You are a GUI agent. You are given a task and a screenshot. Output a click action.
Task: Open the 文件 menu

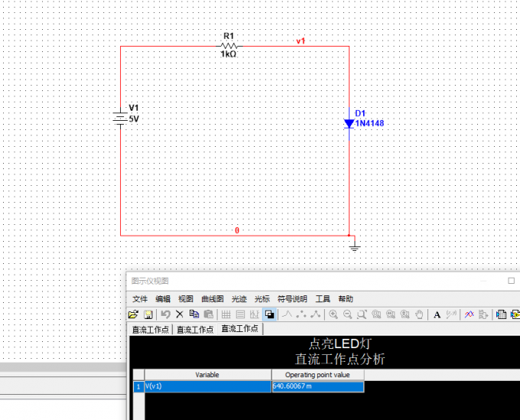pyautogui.click(x=140, y=299)
